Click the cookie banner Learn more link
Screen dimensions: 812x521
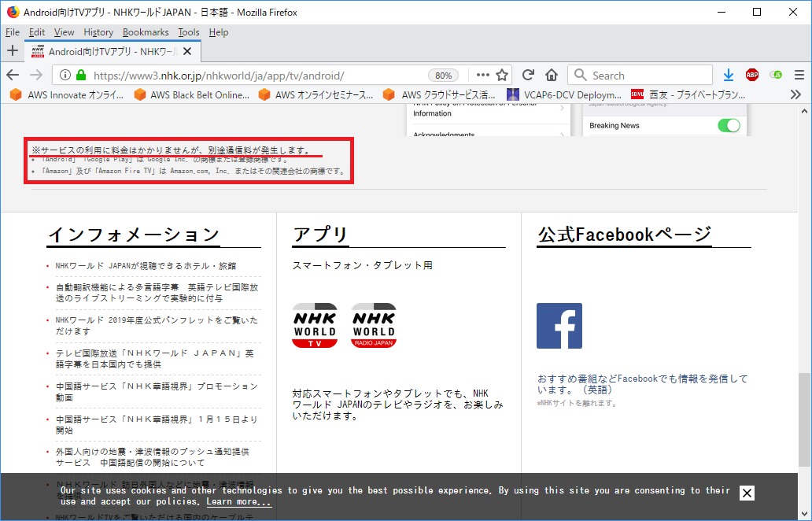pos(239,502)
